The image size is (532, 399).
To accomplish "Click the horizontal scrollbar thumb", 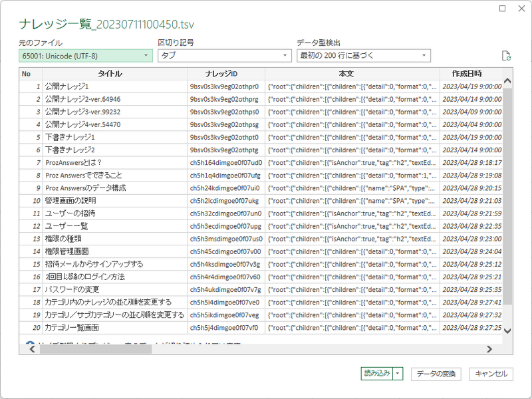I will tap(96, 348).
